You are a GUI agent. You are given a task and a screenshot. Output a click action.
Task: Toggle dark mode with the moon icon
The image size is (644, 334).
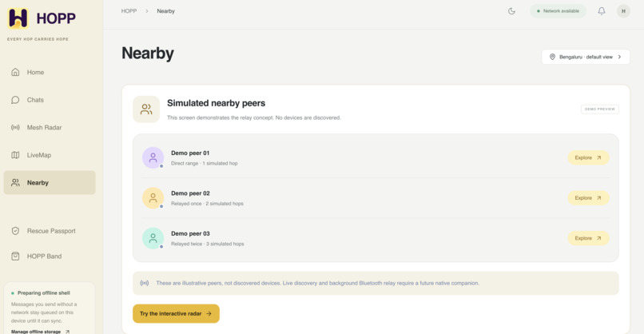click(511, 11)
